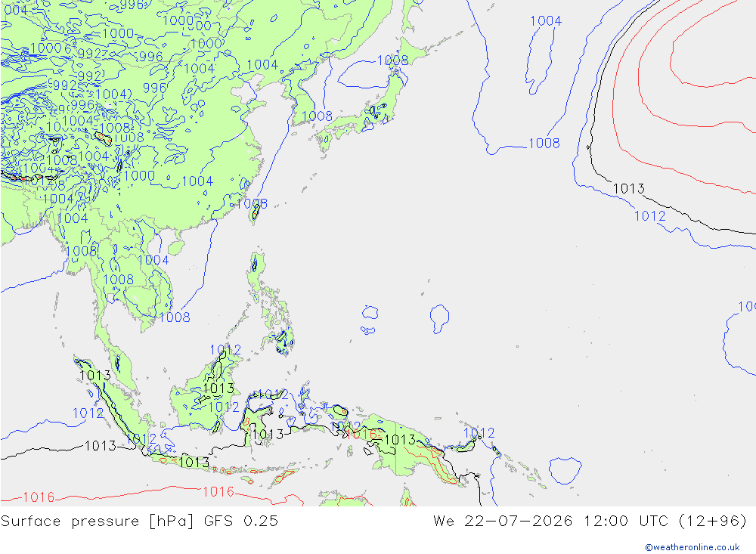Image resolution: width=756 pixels, height=554 pixels.
Task: Select the 1008 label north of Japan
Action: pos(392,60)
